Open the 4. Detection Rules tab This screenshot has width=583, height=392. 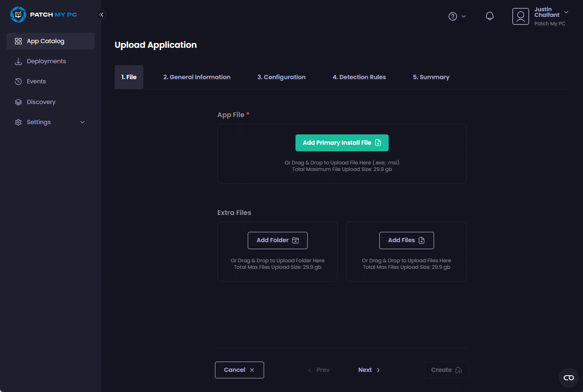point(359,77)
